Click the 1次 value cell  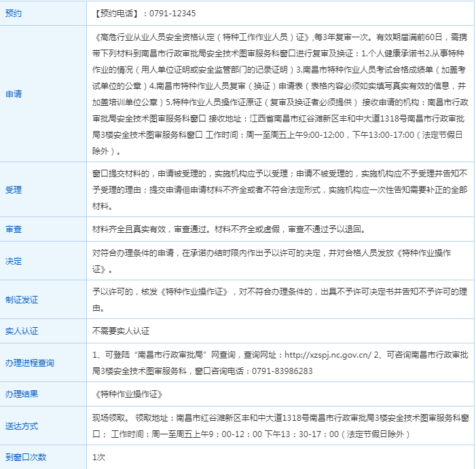point(99,457)
